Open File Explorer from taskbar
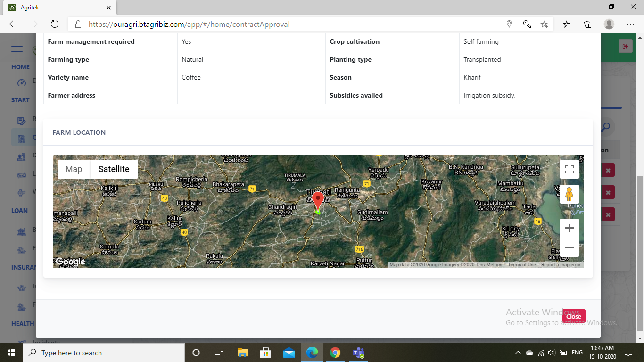The height and width of the screenshot is (362, 644). (x=242, y=353)
